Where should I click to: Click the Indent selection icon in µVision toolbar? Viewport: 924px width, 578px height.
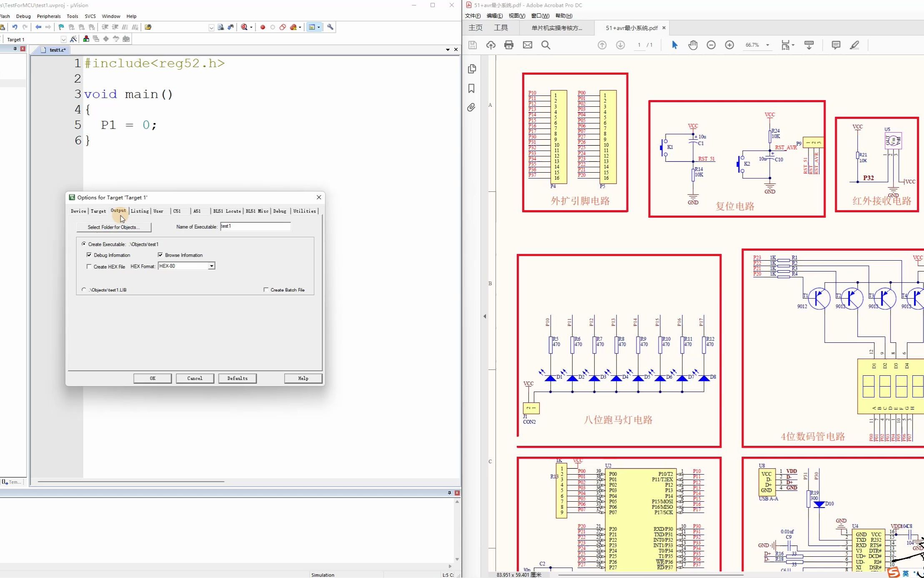tap(105, 27)
